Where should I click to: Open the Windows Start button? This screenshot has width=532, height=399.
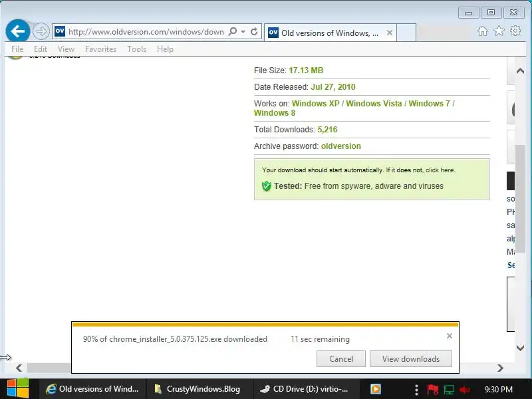(18, 389)
